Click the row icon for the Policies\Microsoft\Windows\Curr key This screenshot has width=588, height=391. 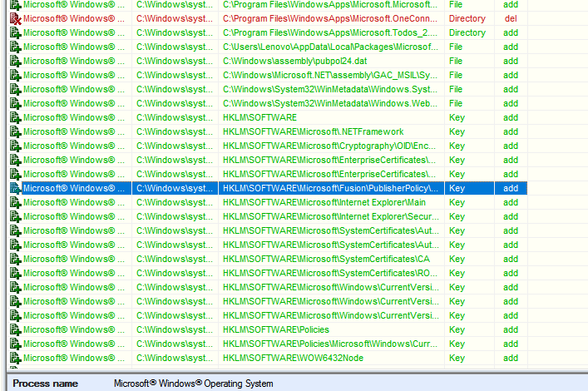click(x=15, y=344)
